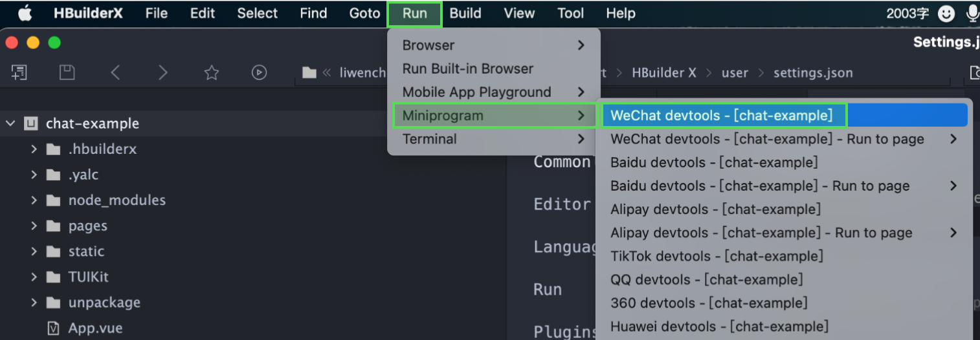Expand the TUIKit folder

pyautogui.click(x=34, y=277)
